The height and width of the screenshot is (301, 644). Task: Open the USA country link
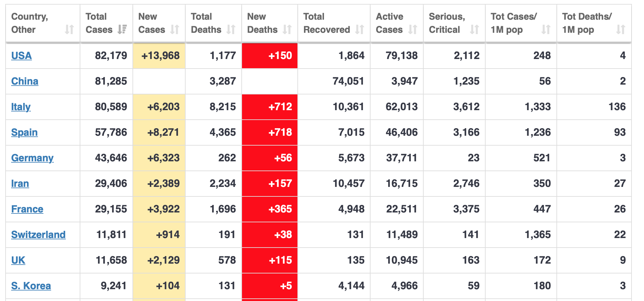pyautogui.click(x=21, y=56)
